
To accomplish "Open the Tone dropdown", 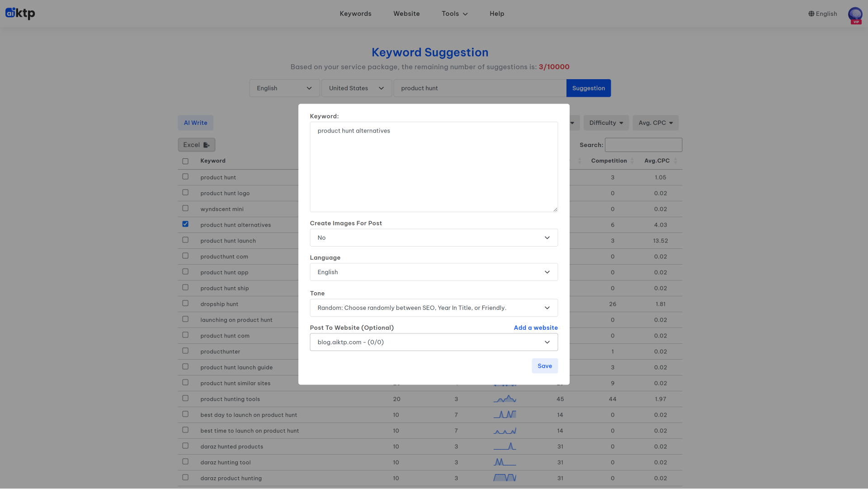I will tap(434, 308).
